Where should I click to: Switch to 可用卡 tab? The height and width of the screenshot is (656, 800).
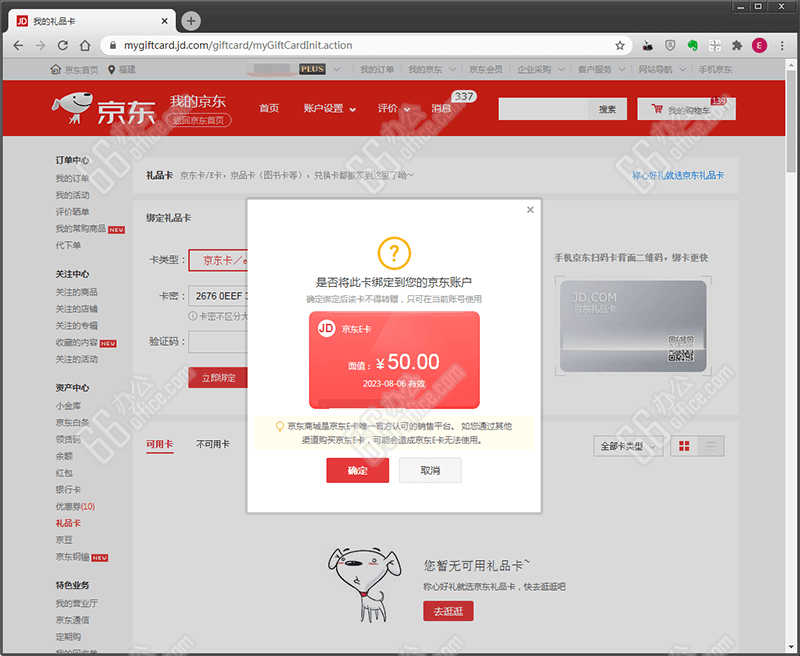tap(159, 444)
